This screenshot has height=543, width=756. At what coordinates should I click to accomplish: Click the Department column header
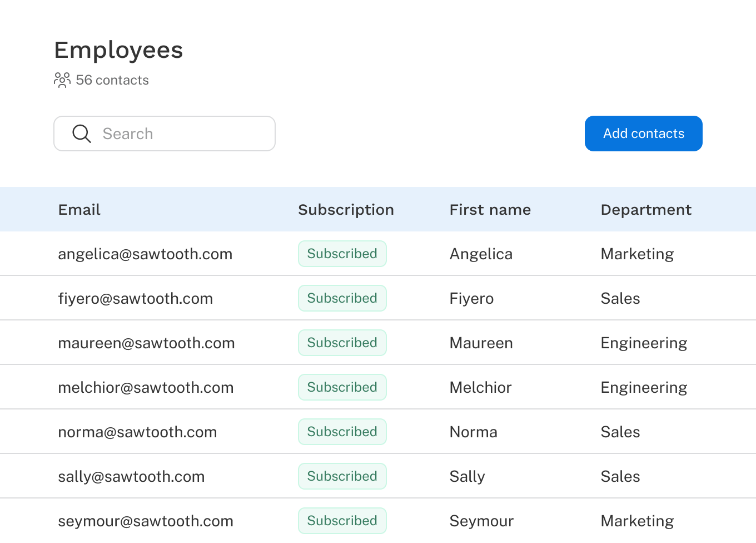pos(646,210)
